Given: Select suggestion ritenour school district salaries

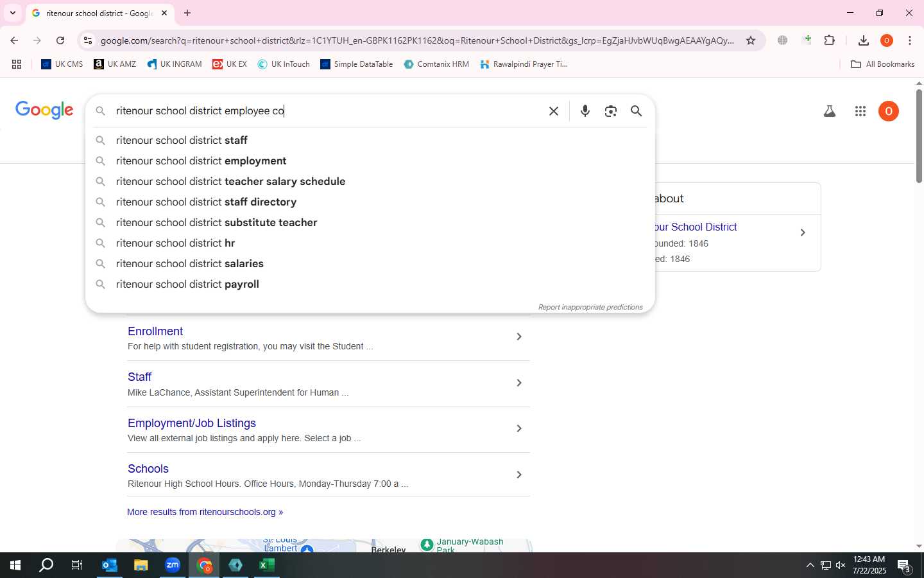Looking at the screenshot, I should [x=370, y=263].
